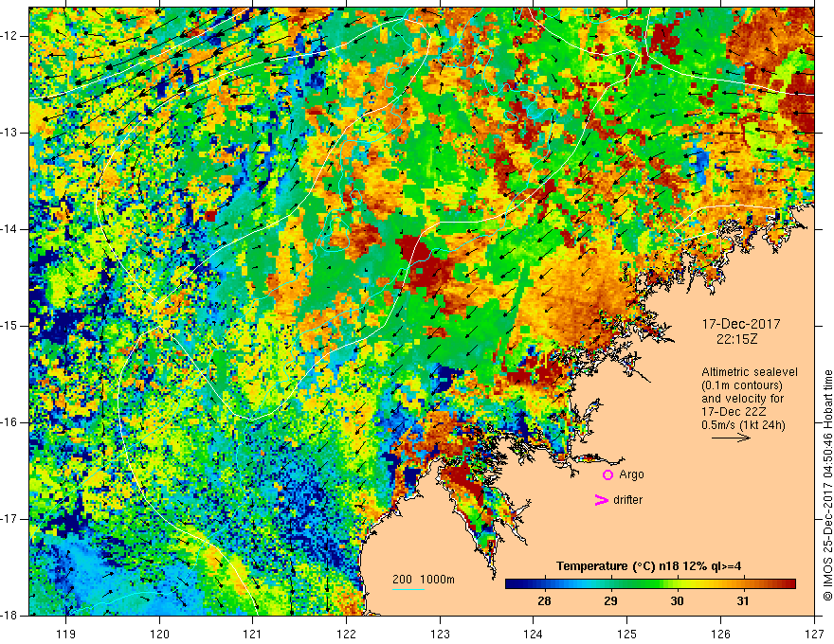Click the '200 1000m' depth contour label
The height and width of the screenshot is (644, 834).
[x=424, y=580]
